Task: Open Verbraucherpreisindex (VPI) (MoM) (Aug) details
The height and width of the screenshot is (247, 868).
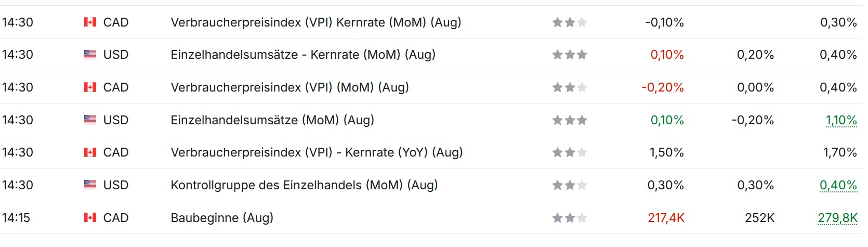Action: click(290, 87)
